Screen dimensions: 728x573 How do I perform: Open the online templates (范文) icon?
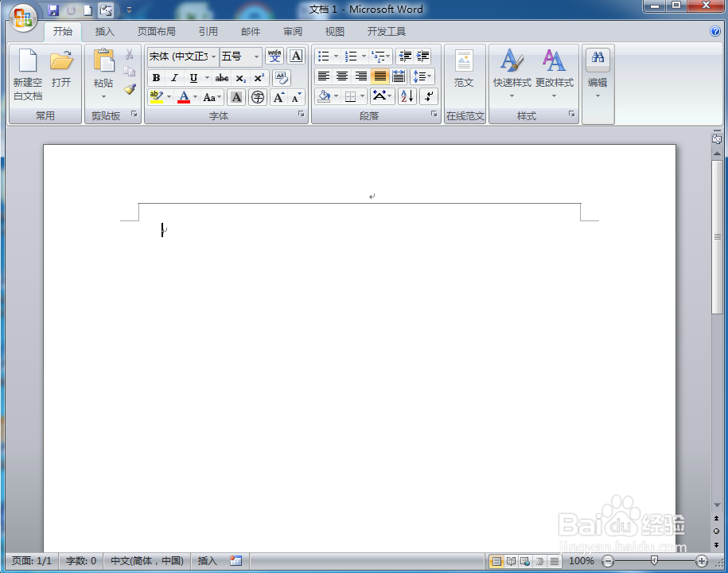click(x=464, y=68)
